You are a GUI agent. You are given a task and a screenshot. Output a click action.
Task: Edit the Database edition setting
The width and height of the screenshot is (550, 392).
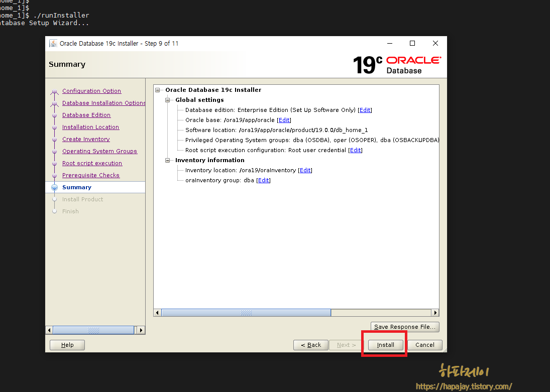365,110
